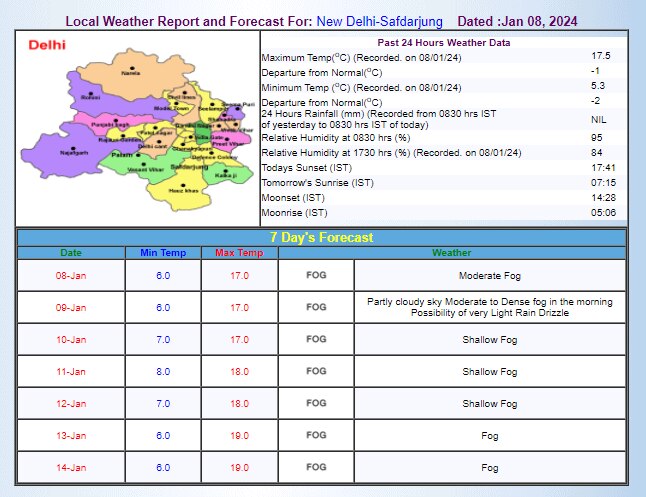Click the FOG weather icon for 08-Jan

point(316,275)
